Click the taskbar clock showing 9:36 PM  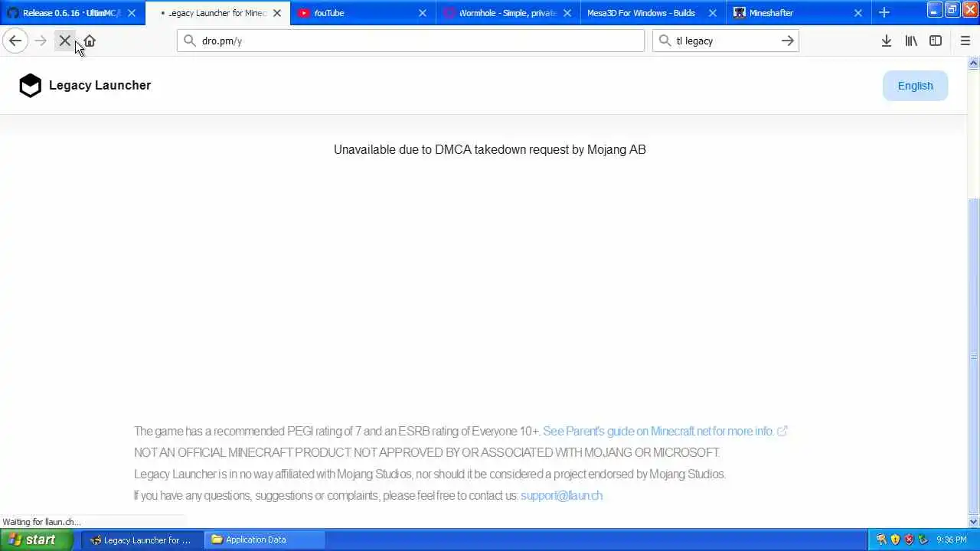click(952, 540)
